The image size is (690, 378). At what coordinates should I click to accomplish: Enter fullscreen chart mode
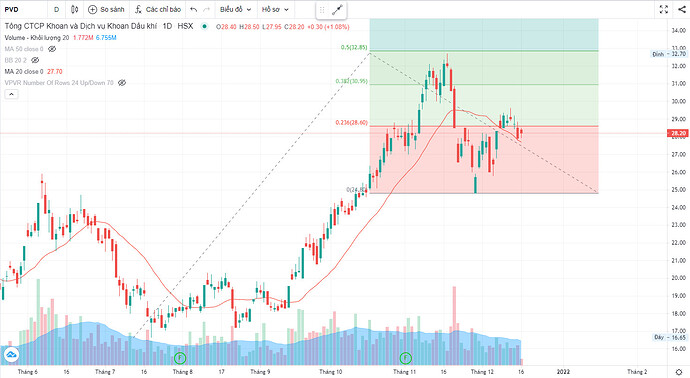point(664,9)
